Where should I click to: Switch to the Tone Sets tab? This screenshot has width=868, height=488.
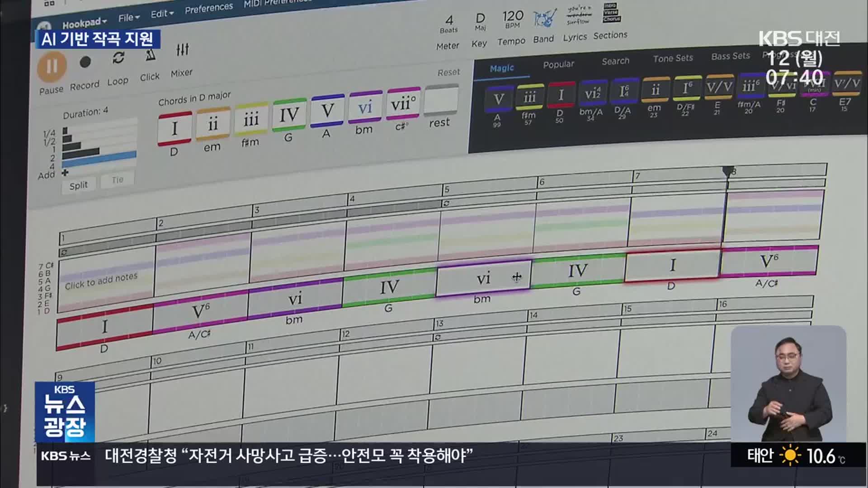[x=673, y=58]
